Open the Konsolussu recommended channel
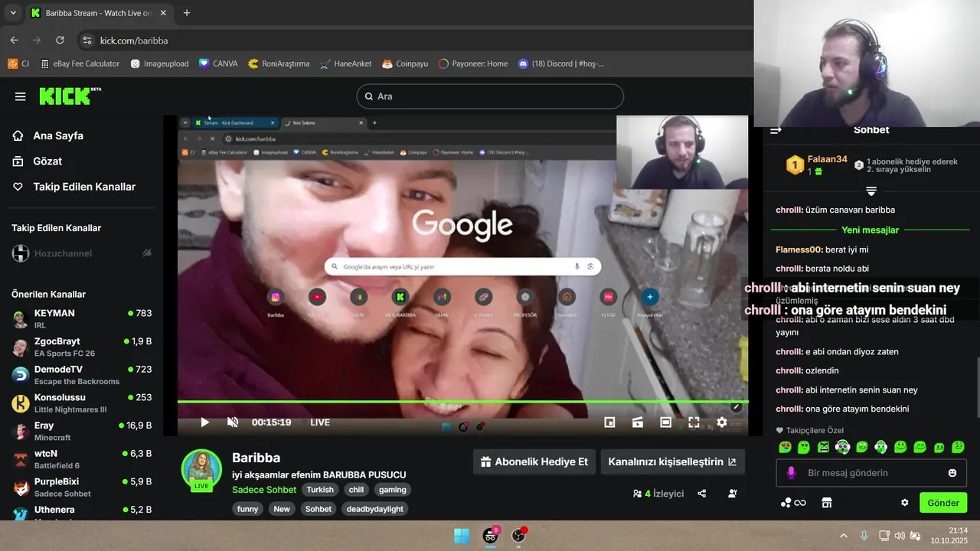Image resolution: width=980 pixels, height=551 pixels. [x=82, y=403]
